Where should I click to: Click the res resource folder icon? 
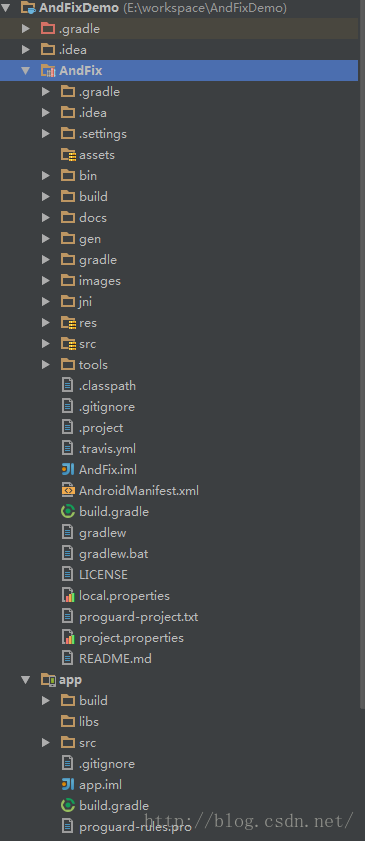[x=68, y=323]
